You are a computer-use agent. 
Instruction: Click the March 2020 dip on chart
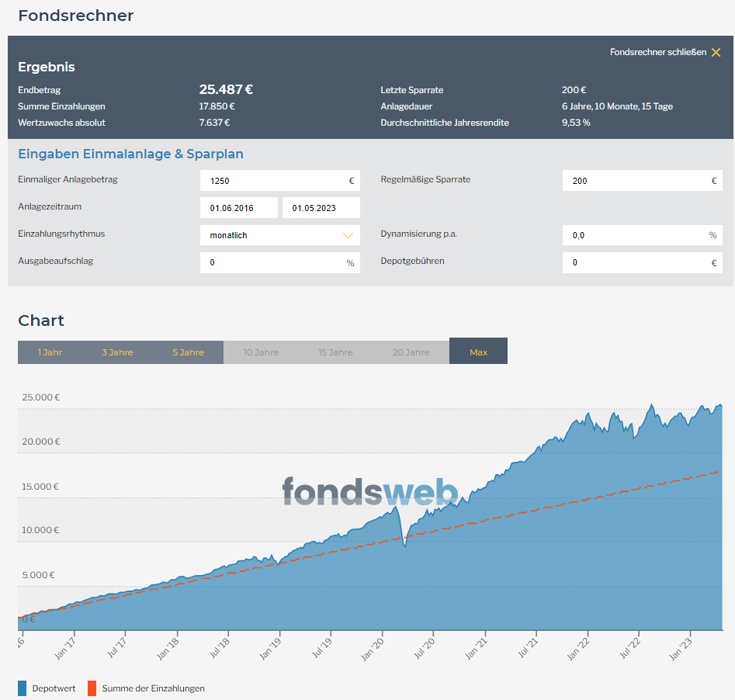click(405, 546)
